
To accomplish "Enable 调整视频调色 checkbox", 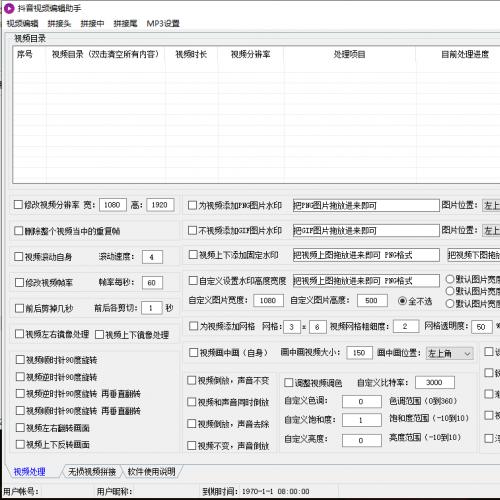I will pos(288,383).
